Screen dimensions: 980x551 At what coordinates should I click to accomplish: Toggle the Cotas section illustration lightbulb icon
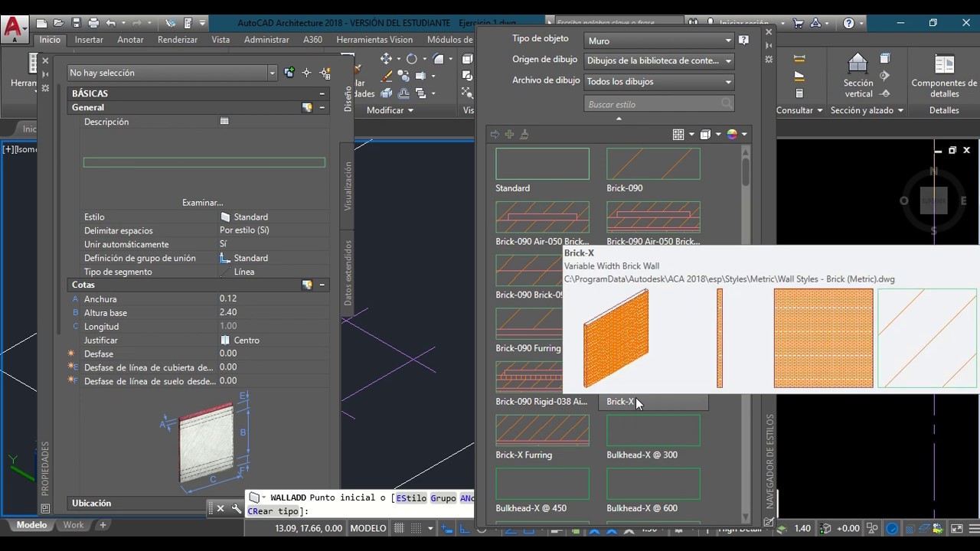tap(307, 285)
